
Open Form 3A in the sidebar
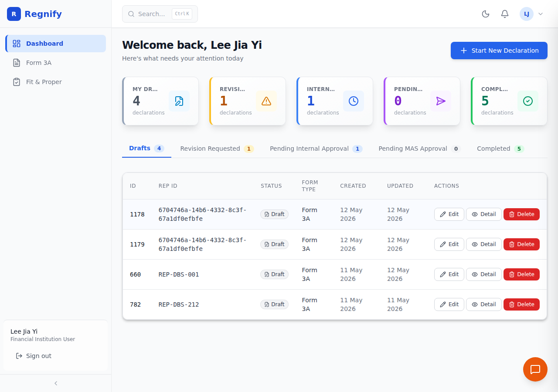pyautogui.click(x=56, y=63)
